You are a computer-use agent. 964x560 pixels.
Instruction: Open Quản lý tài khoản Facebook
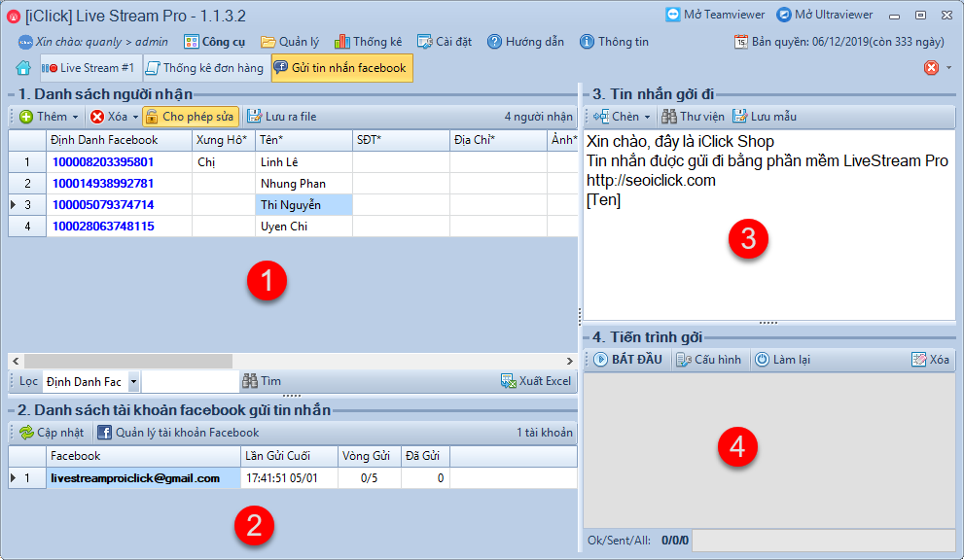178,432
